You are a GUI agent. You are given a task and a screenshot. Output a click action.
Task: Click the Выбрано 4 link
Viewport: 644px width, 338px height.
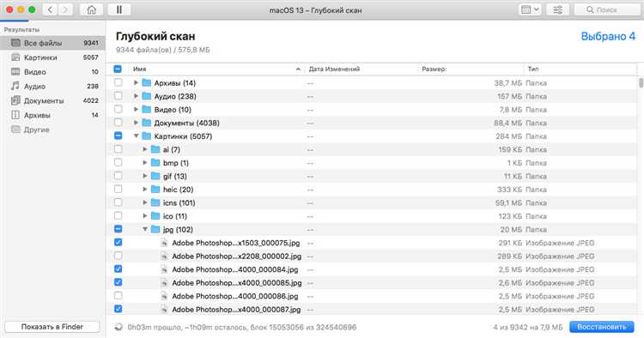coord(608,37)
